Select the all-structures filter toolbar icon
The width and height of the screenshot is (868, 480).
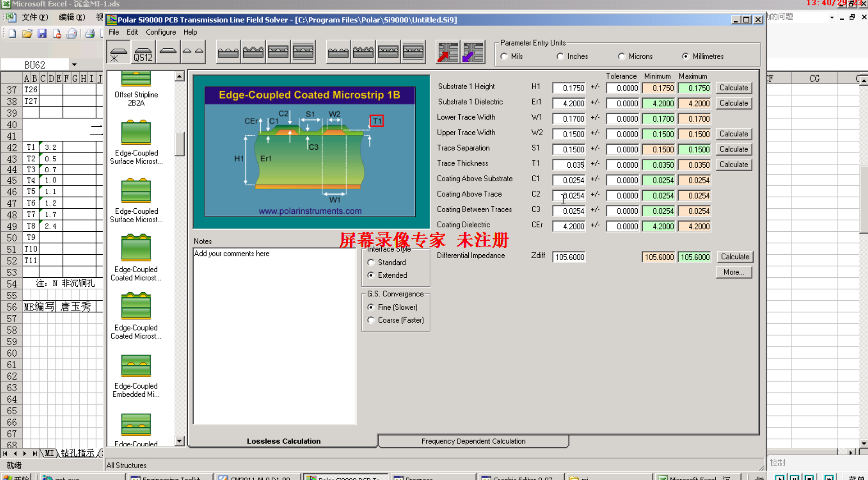click(118, 52)
